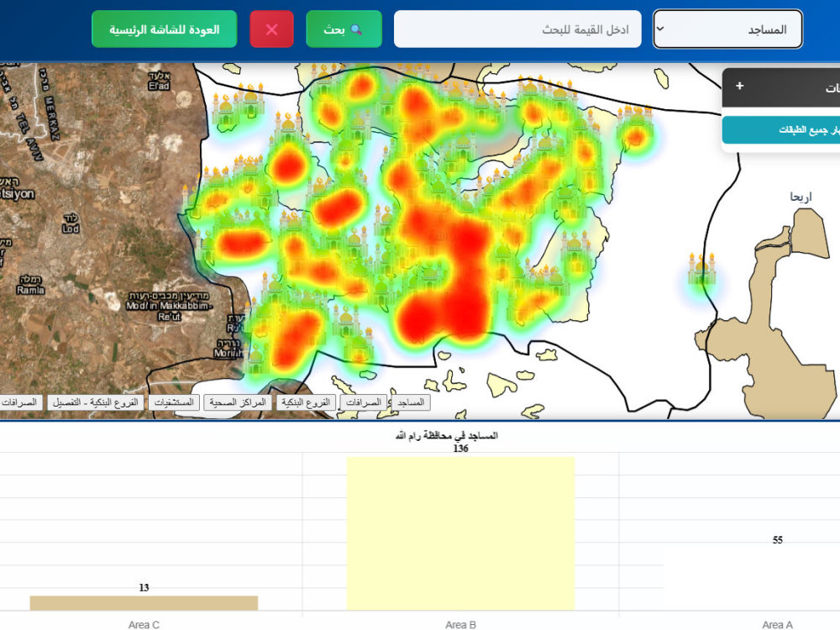Image resolution: width=840 pixels, height=630 pixels.
Task: Open the المساجد layer dropdown
Action: (728, 29)
